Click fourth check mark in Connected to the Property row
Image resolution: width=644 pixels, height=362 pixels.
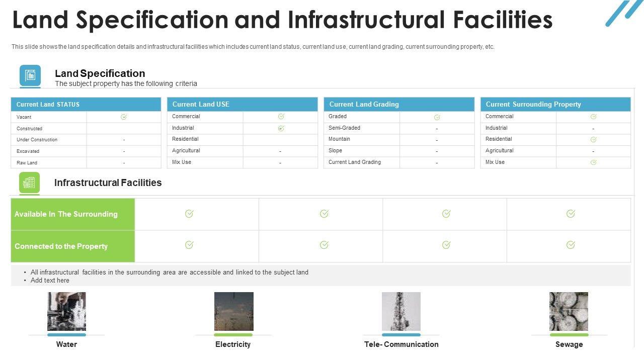pyautogui.click(x=571, y=245)
